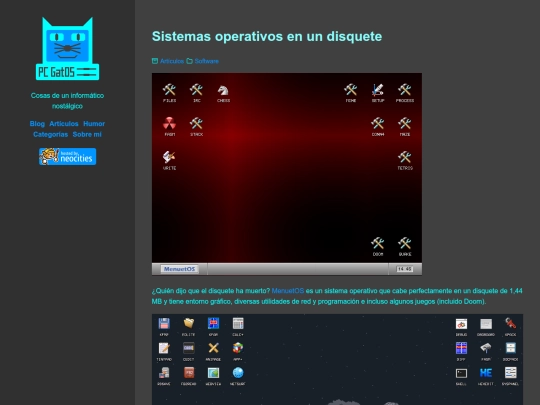Image resolution: width=540 pixels, height=405 pixels.
Task: Click the RDSAVE icon in the second image
Action: pyautogui.click(x=164, y=376)
